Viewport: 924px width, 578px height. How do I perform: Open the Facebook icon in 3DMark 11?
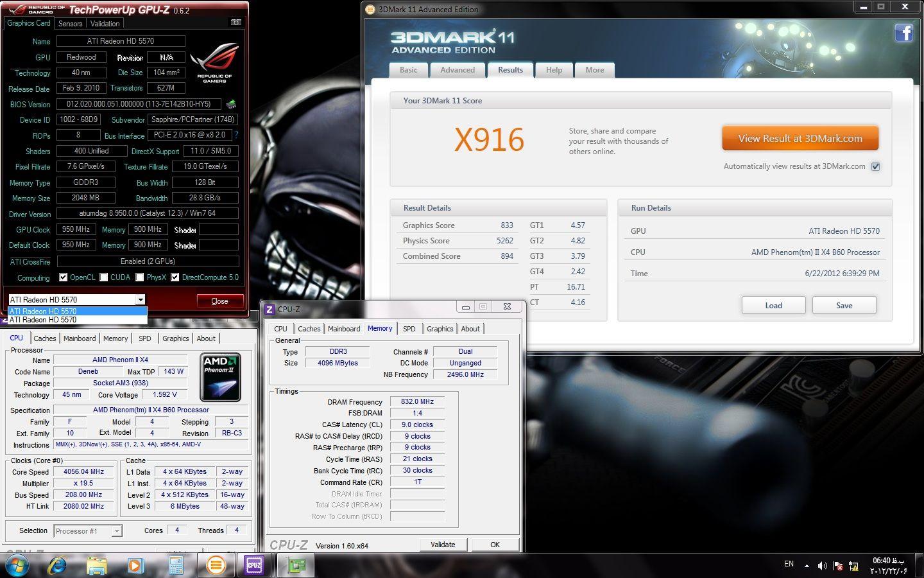[x=903, y=33]
